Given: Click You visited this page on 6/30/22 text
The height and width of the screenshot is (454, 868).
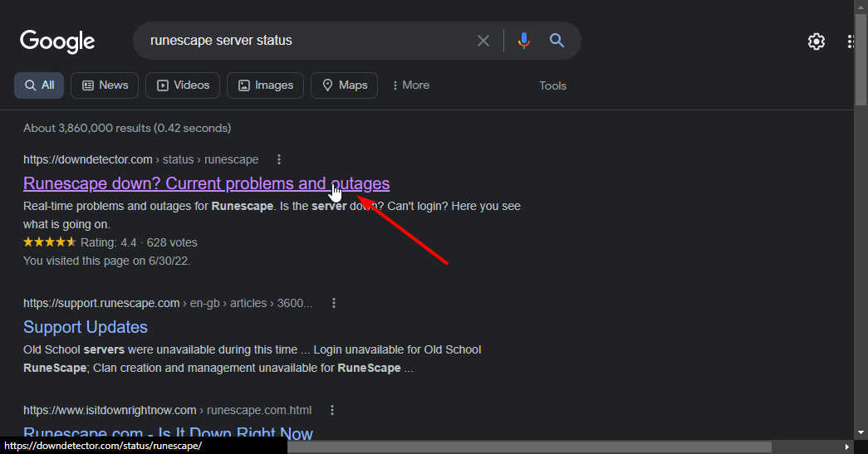Looking at the screenshot, I should [x=107, y=261].
